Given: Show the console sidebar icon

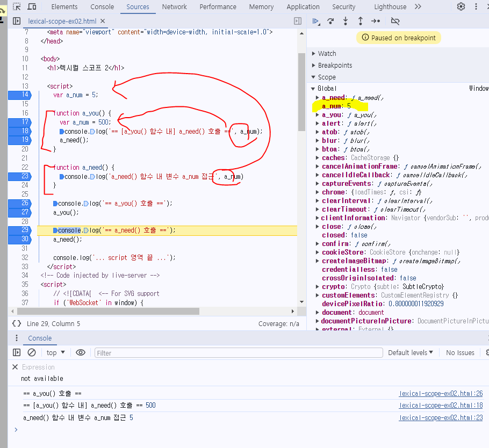Looking at the screenshot, I should 17,352.
